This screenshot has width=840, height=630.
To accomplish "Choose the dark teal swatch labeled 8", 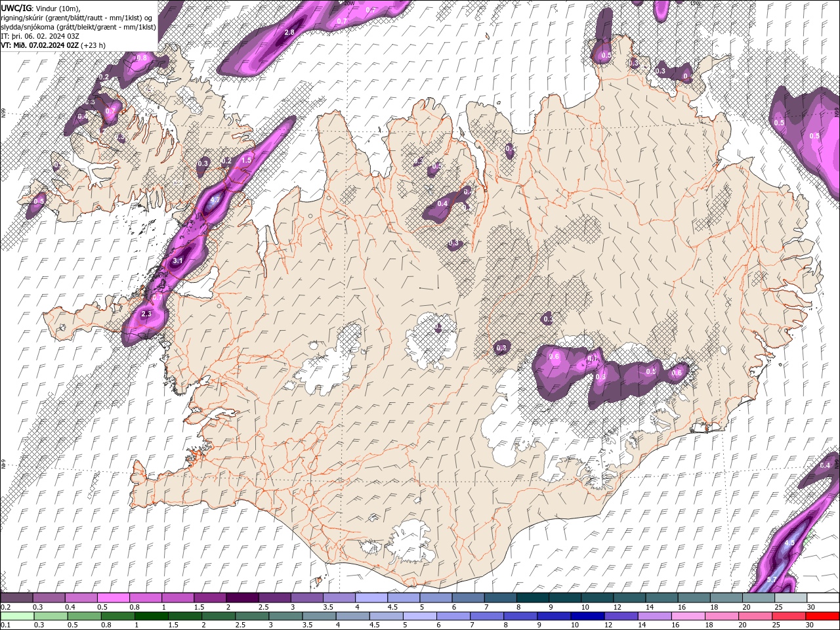I will point(532,598).
